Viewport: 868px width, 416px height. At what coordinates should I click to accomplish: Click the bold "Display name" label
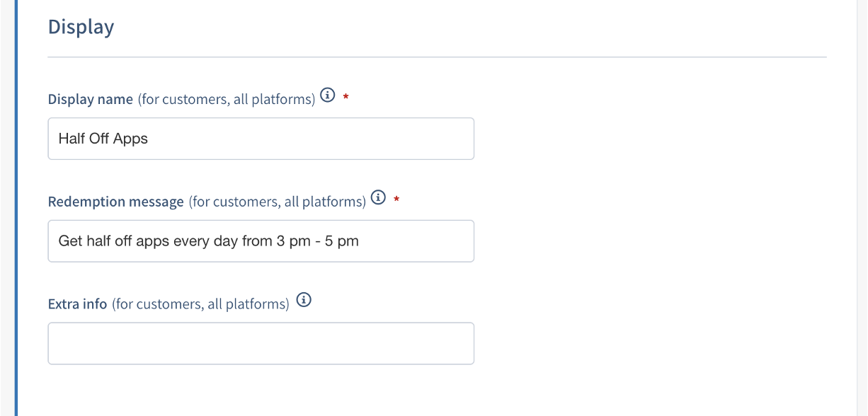(90, 99)
